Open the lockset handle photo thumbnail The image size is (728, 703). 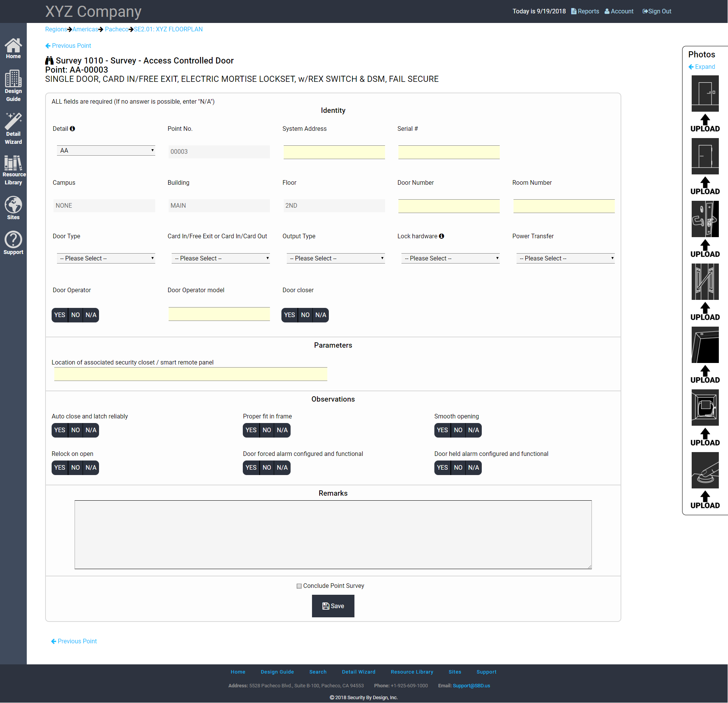705,219
